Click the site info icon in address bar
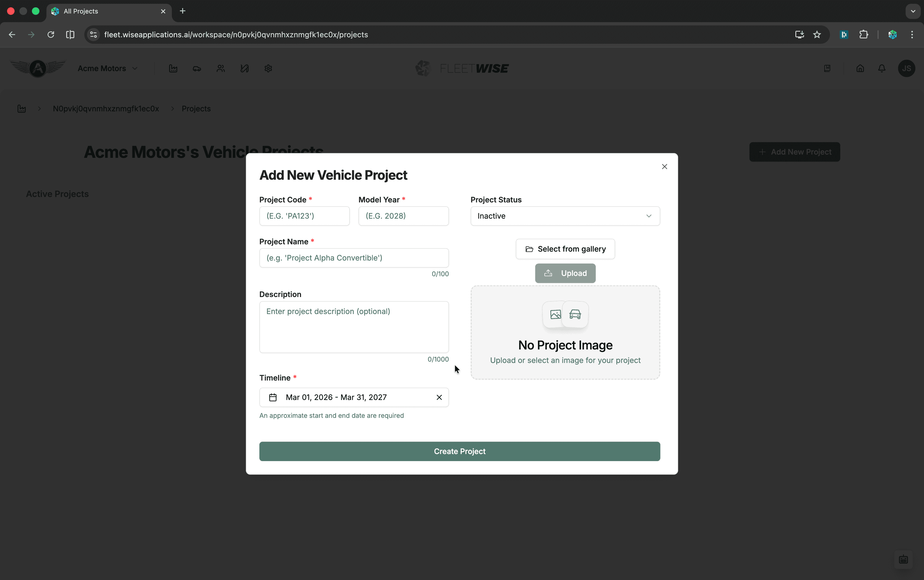Viewport: 924px width, 580px height. [x=93, y=35]
